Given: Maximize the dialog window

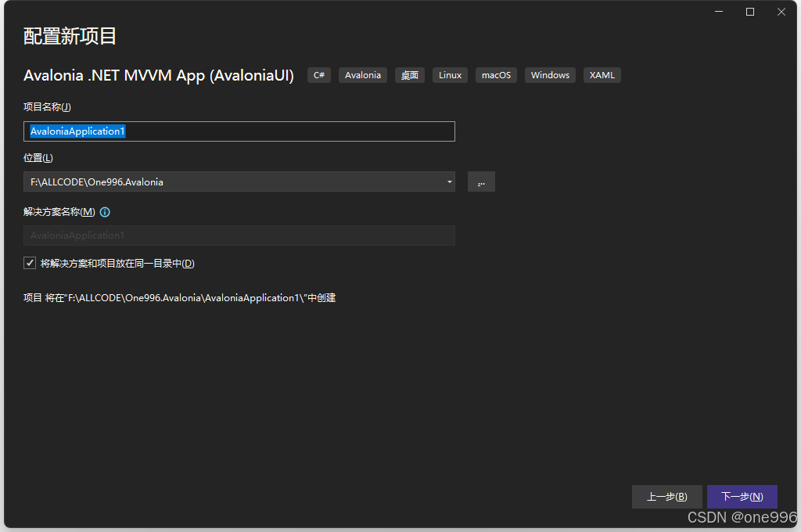Looking at the screenshot, I should (750, 12).
